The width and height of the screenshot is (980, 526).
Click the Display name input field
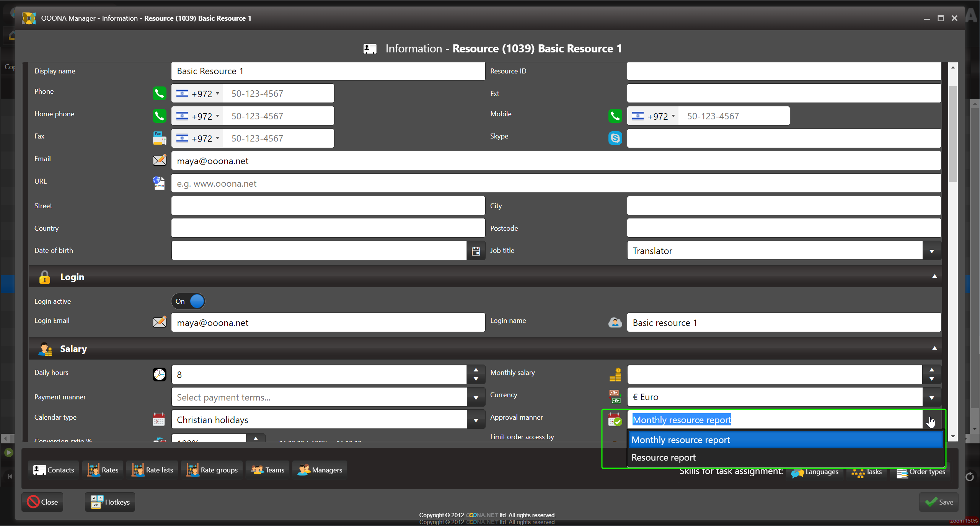click(328, 71)
